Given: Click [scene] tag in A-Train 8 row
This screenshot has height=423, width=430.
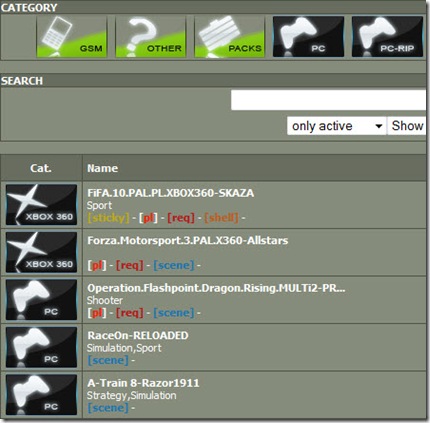Looking at the screenshot, I should [108, 408].
